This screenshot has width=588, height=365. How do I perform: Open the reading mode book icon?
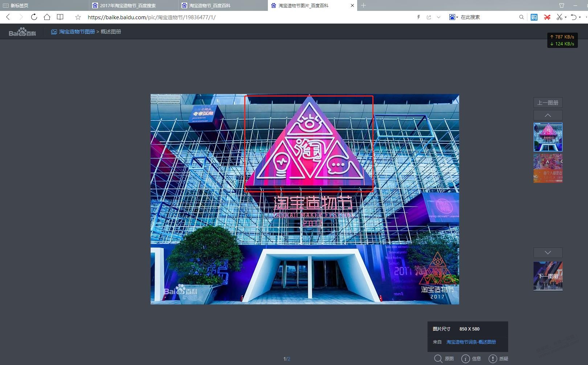point(60,17)
